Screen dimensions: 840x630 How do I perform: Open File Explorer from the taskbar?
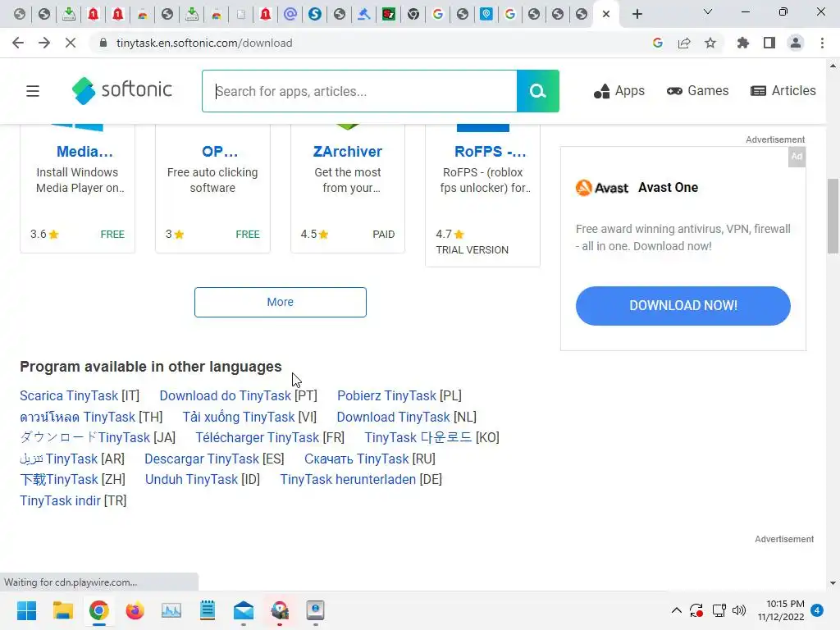coord(62,610)
